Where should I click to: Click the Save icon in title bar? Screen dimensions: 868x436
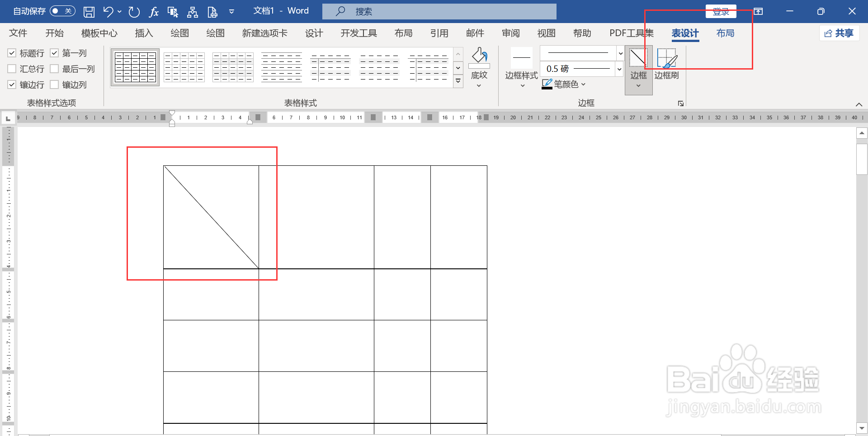pos(89,12)
